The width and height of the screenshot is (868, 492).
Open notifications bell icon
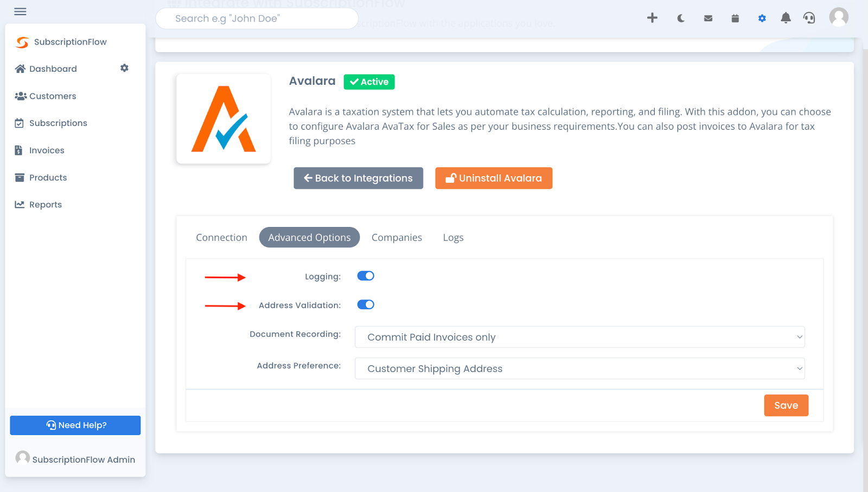(x=786, y=18)
